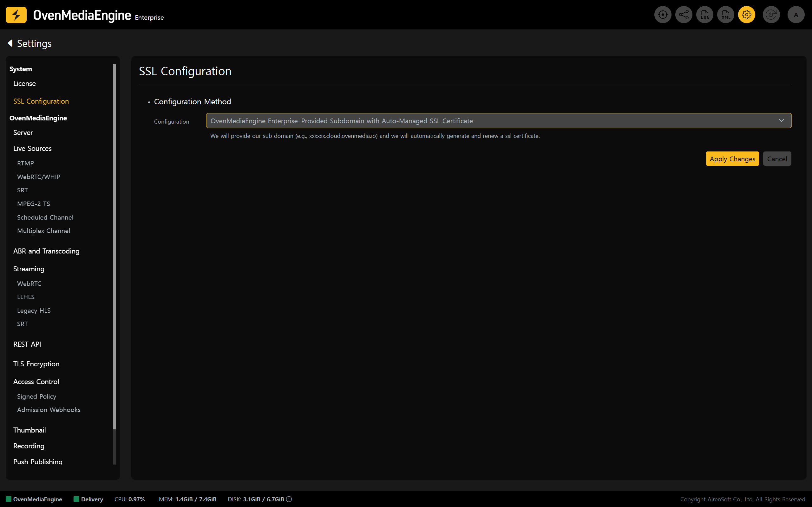
Task: Click the Apply Changes button
Action: (x=732, y=159)
